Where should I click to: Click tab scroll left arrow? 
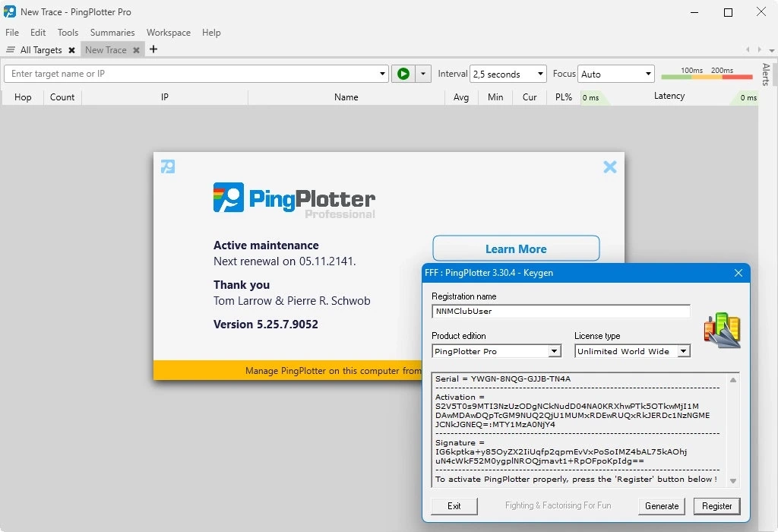click(748, 49)
